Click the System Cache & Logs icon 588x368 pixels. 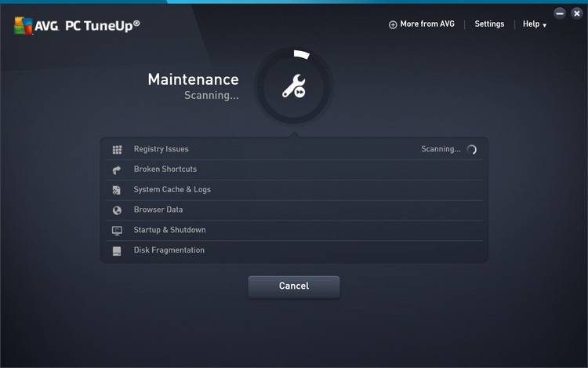[117, 190]
